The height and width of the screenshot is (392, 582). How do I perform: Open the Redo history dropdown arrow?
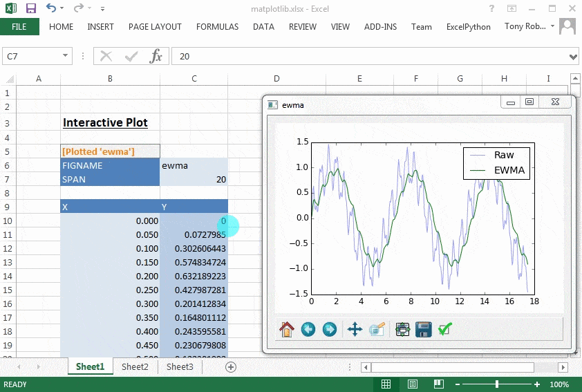[89, 8]
